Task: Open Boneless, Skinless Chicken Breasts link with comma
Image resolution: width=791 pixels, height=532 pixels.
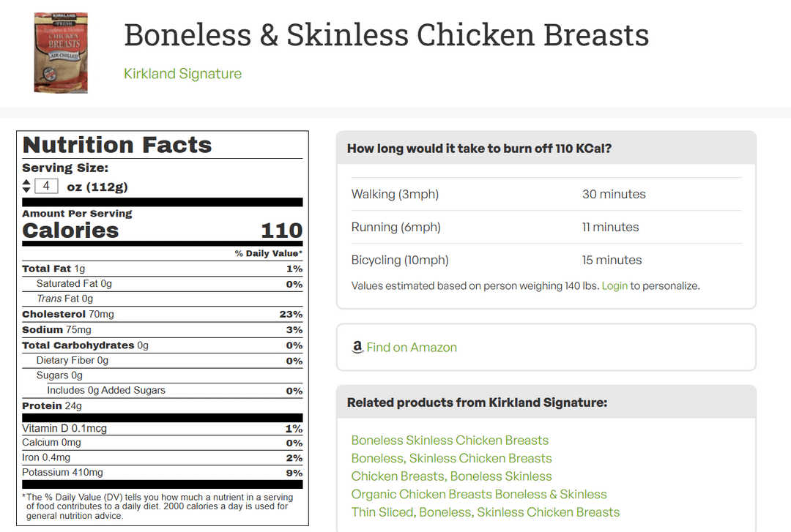Action: 451,458
